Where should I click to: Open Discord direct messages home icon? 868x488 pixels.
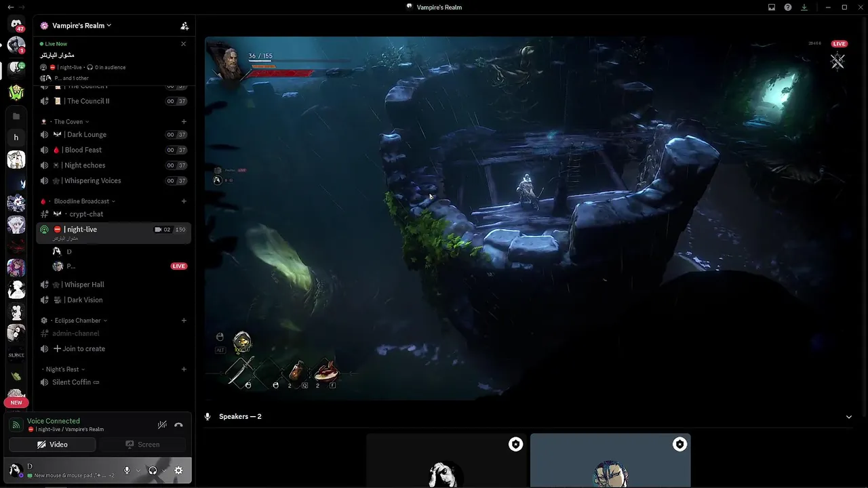click(x=16, y=24)
